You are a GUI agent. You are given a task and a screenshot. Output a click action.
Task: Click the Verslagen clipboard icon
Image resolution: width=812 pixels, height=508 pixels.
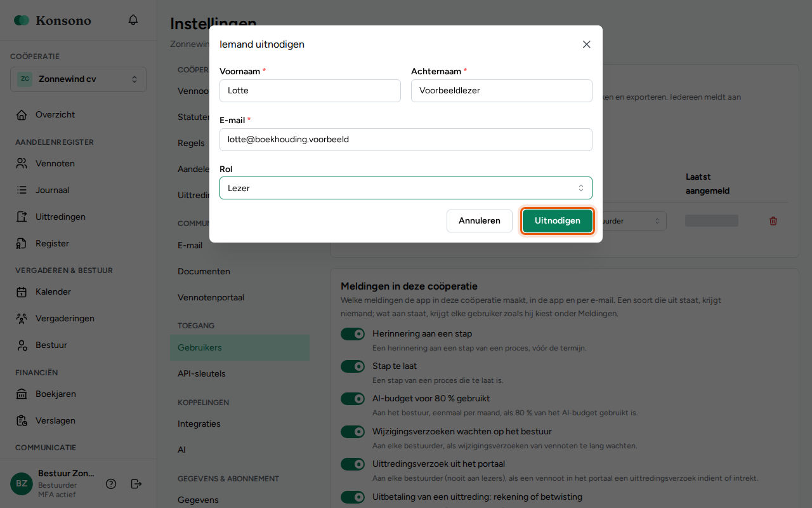click(22, 421)
